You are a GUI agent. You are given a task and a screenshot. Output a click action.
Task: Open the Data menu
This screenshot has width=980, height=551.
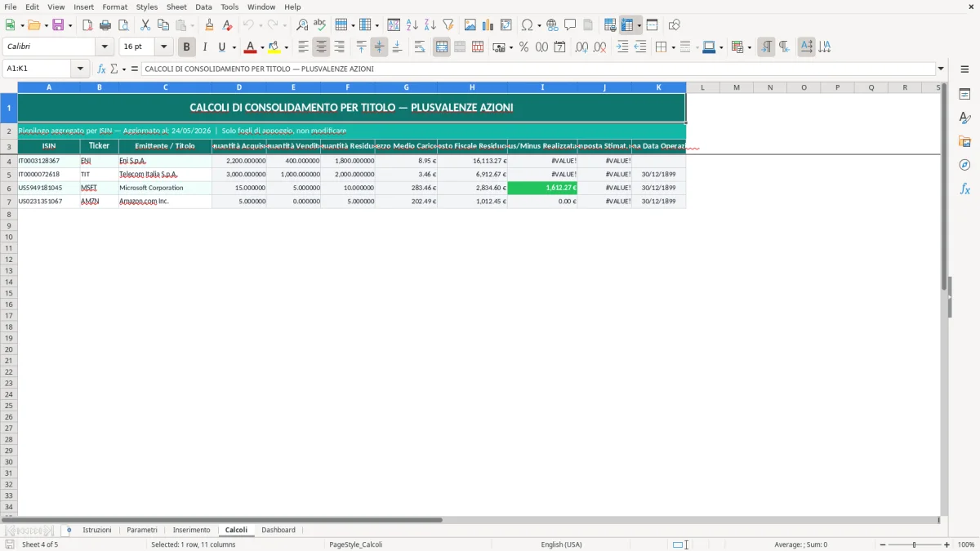[x=203, y=7]
